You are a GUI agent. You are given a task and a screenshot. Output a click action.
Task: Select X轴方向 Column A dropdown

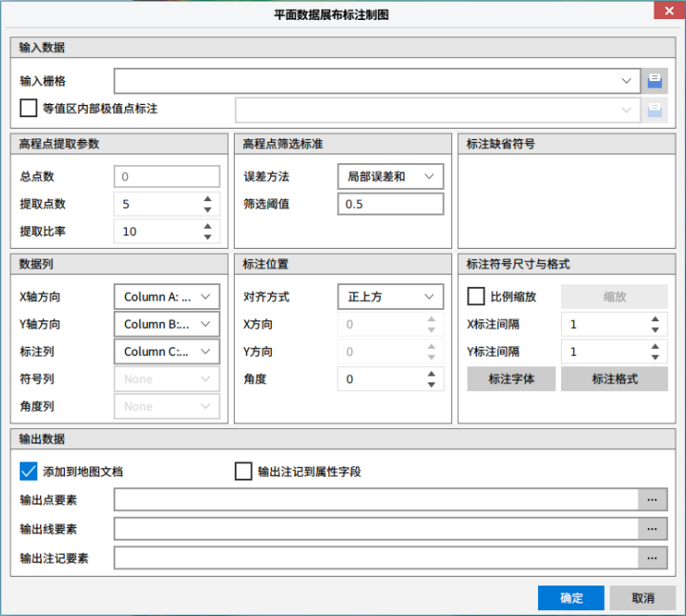[x=167, y=297]
